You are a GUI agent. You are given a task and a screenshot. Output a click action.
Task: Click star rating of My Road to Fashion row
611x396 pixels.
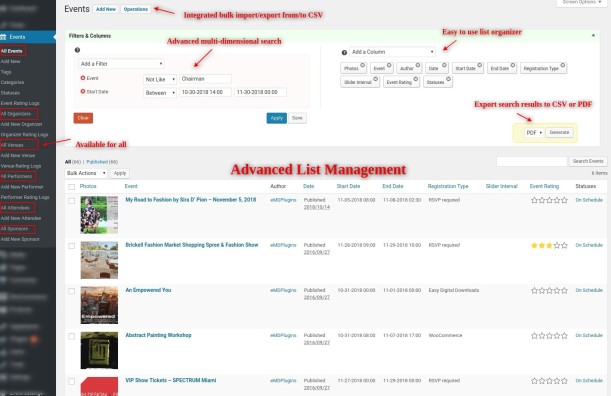pos(549,200)
